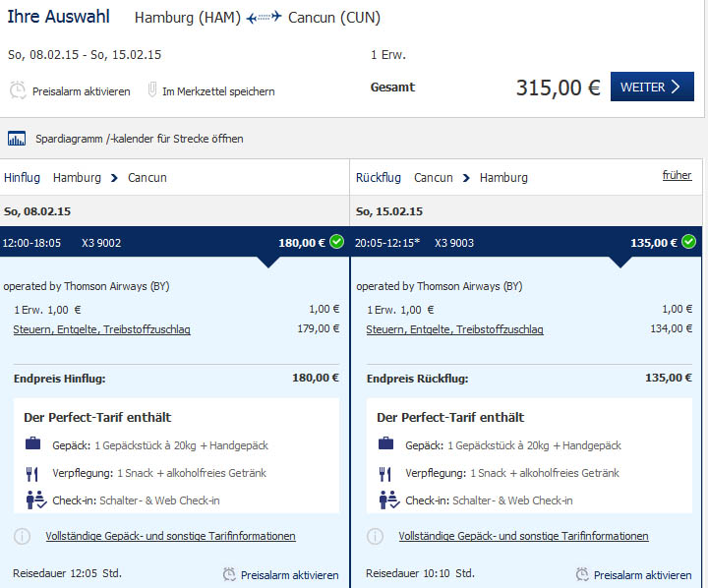The height and width of the screenshot is (588, 708).
Task: Select the 12:00-18:05 X3 9002 flight row
Action: tap(174, 242)
